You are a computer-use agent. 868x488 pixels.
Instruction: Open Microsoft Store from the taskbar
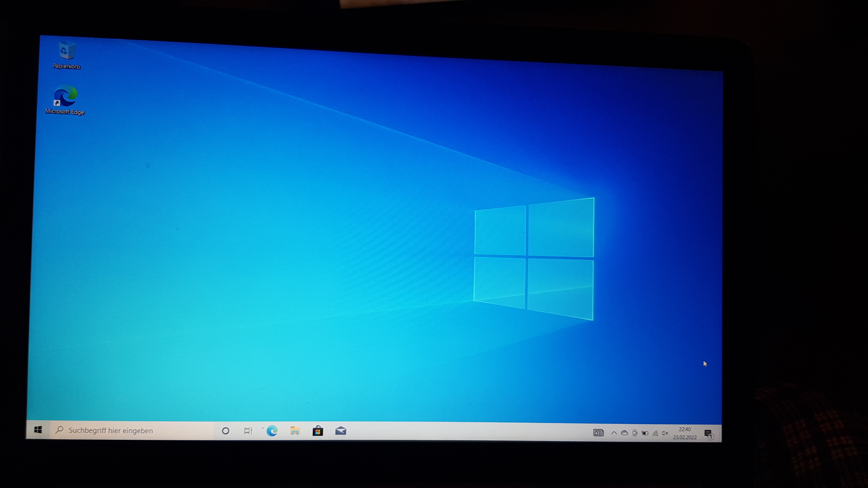click(318, 431)
